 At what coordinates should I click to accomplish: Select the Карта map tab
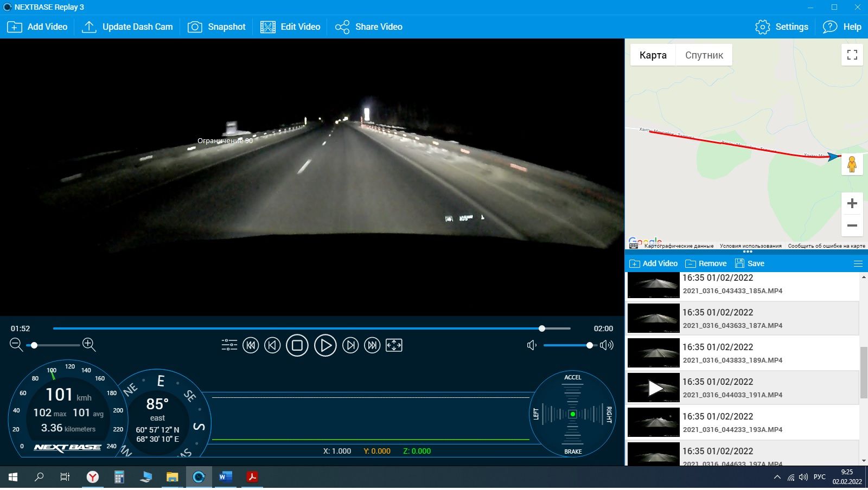pyautogui.click(x=653, y=55)
